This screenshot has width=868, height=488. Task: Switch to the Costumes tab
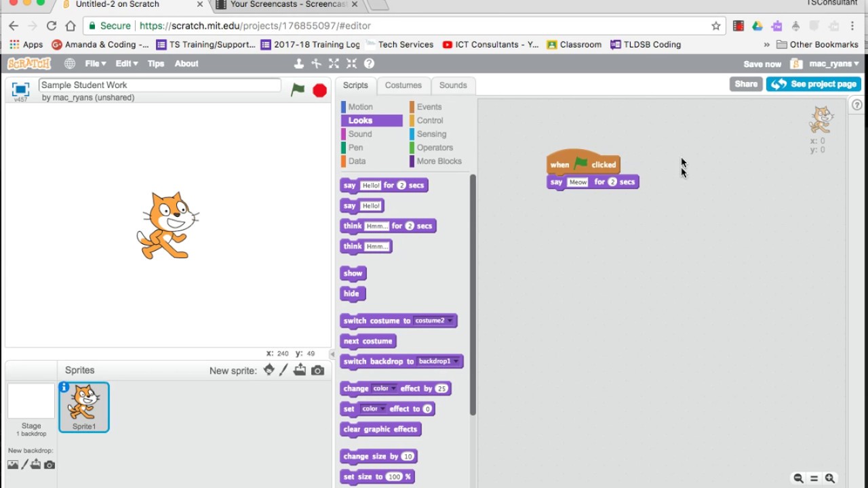[x=403, y=85]
